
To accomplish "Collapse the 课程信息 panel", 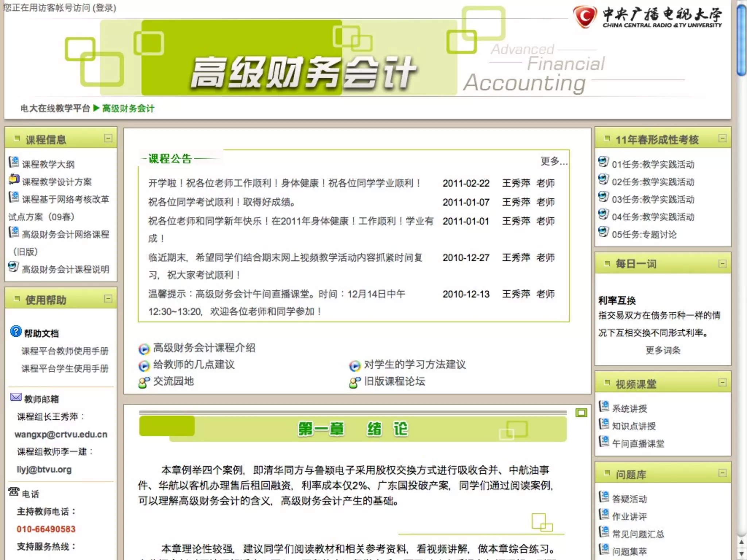I will click(108, 138).
